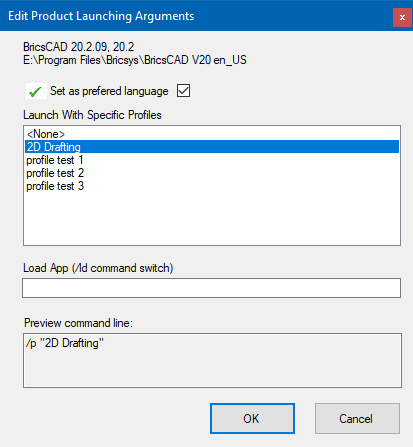
Task: Select the 2D Drafting profile
Action: [x=212, y=147]
